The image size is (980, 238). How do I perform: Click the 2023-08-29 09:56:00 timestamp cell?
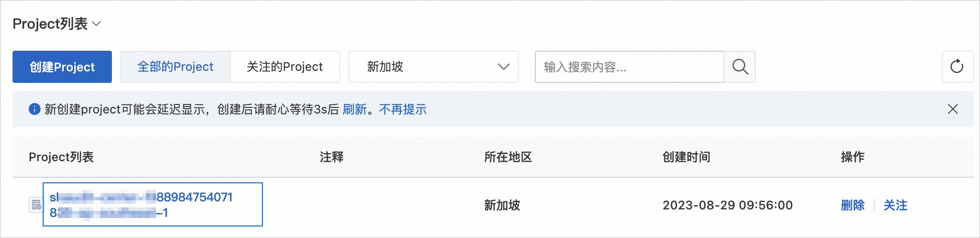coord(727,205)
